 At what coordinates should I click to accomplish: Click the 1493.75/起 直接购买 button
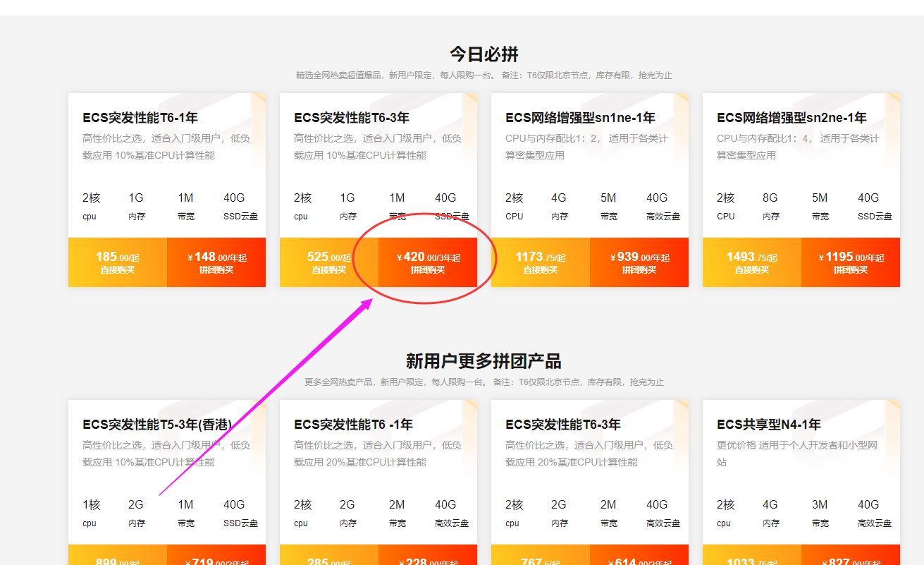[752, 262]
